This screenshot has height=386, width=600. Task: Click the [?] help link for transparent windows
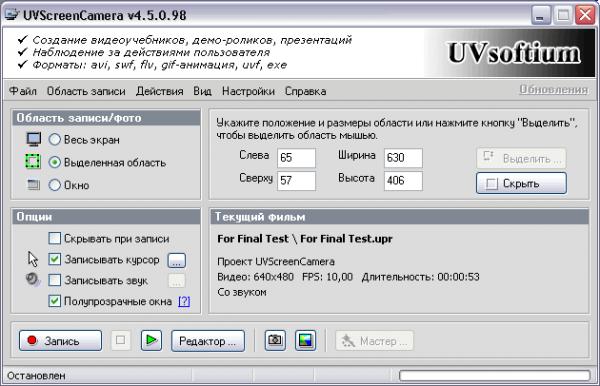tap(184, 301)
